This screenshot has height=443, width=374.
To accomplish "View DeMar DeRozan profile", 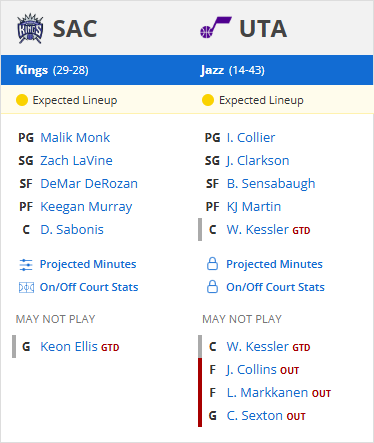I will coord(89,183).
